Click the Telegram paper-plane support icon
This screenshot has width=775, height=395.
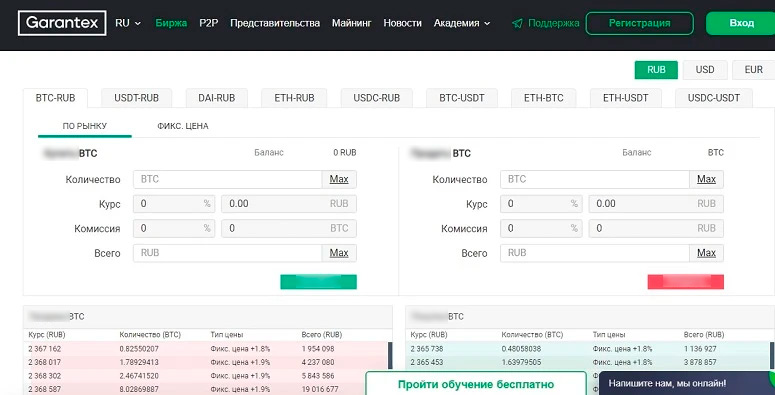517,23
